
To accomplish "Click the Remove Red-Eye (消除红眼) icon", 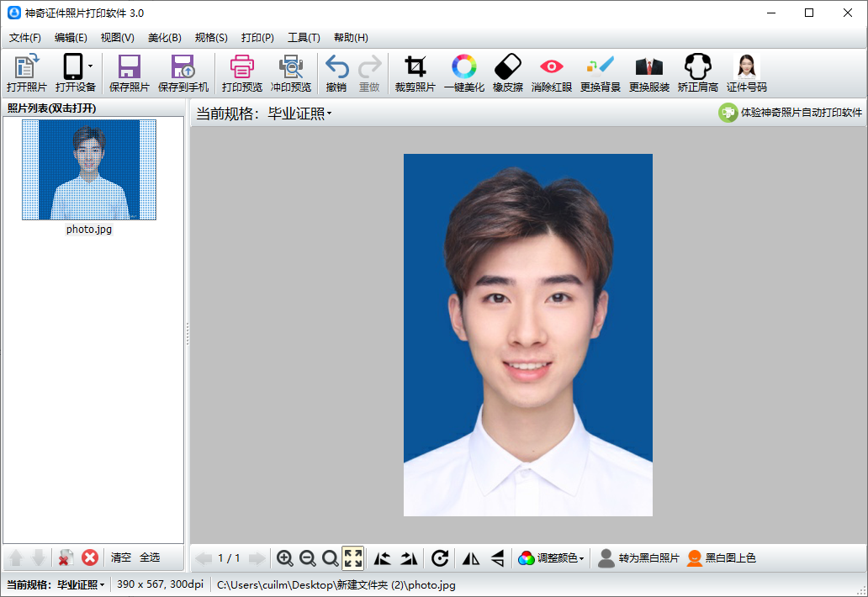I will click(x=552, y=68).
